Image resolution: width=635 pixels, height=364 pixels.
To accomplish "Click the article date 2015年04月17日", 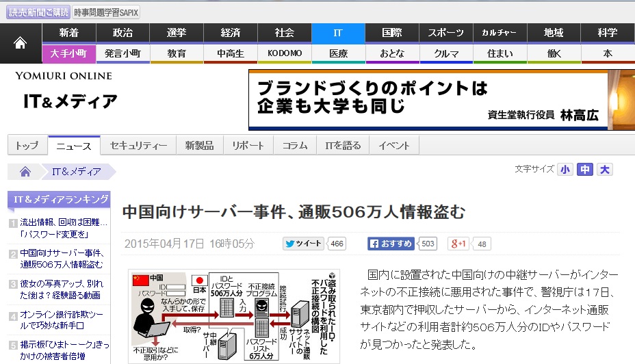I will (189, 244).
